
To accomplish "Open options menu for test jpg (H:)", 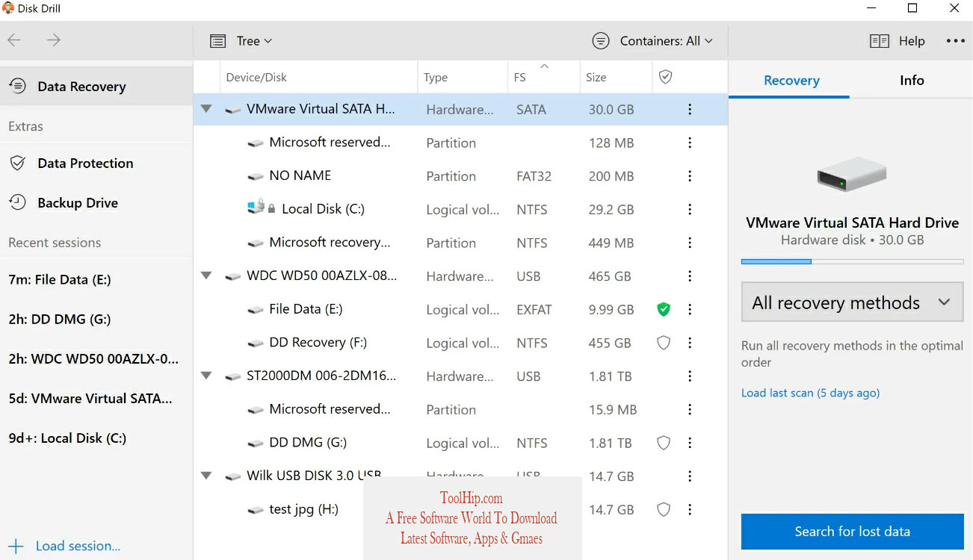I will tap(690, 509).
